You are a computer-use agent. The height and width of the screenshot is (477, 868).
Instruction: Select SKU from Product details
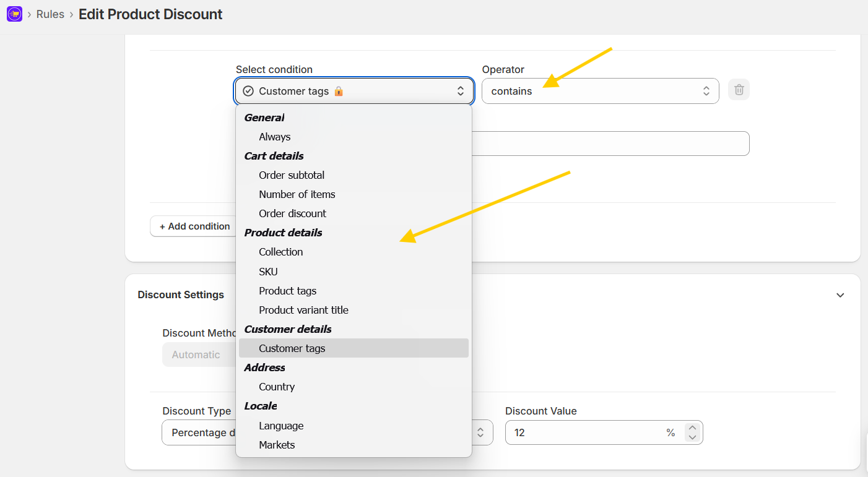[268, 272]
